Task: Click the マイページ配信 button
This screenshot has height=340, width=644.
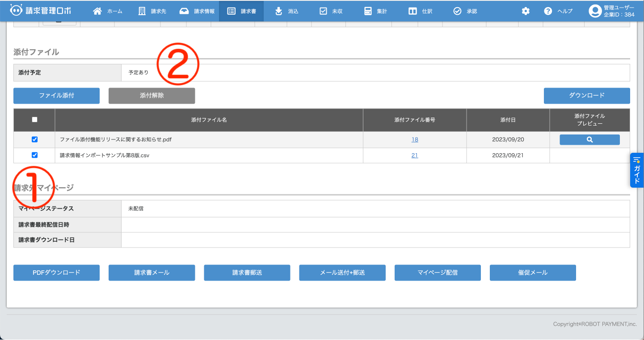Action: (x=438, y=273)
